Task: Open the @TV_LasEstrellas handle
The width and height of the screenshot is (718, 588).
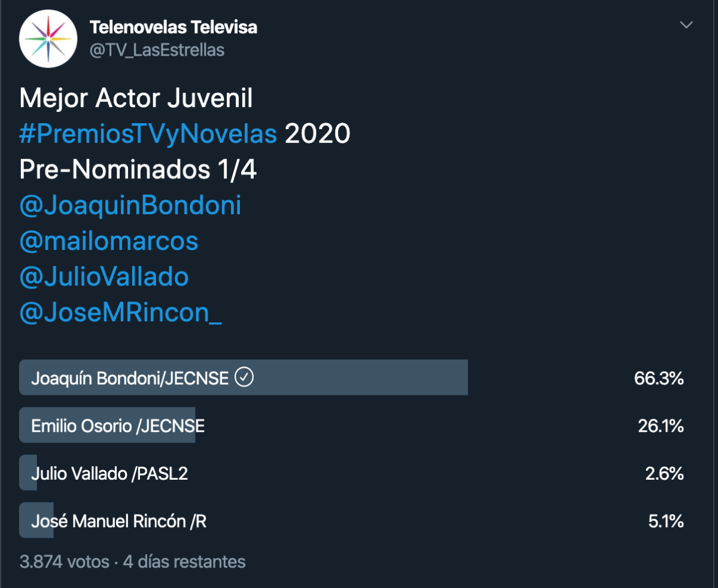Action: point(157,50)
